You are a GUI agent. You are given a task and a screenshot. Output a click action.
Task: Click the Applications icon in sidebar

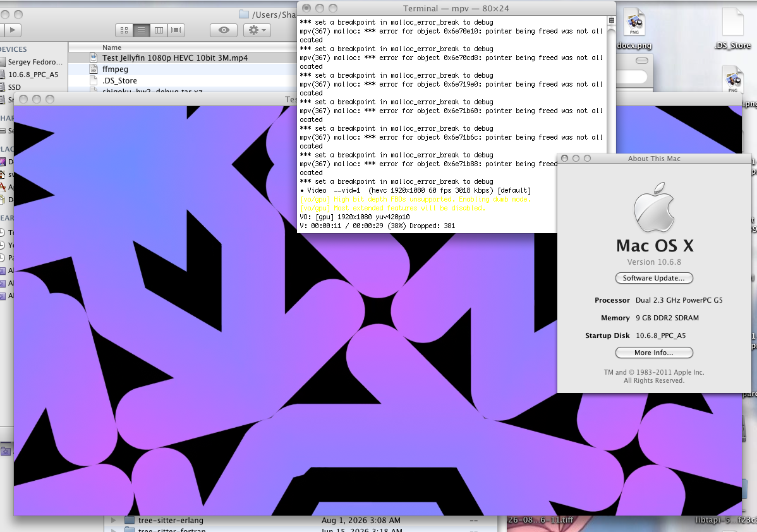[3, 187]
